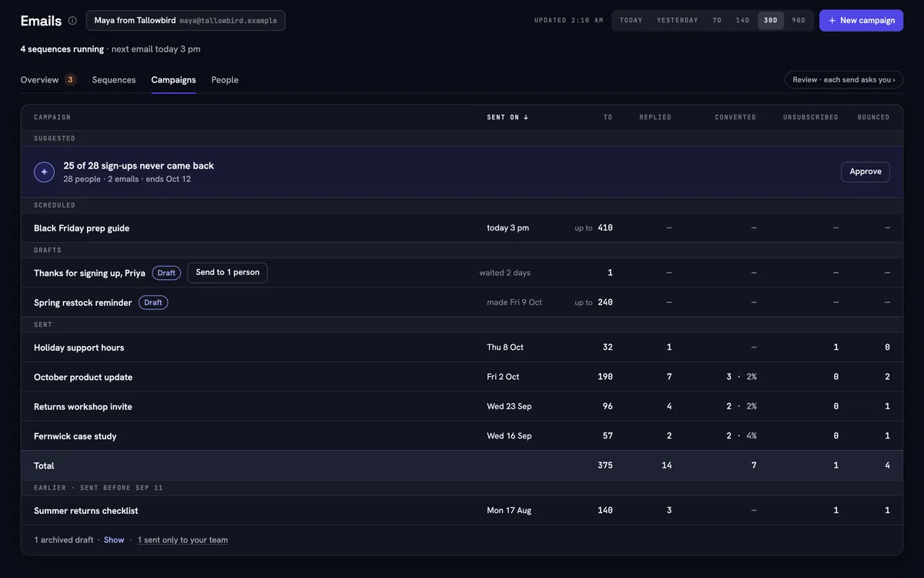Select the 30D time range

[x=771, y=21]
